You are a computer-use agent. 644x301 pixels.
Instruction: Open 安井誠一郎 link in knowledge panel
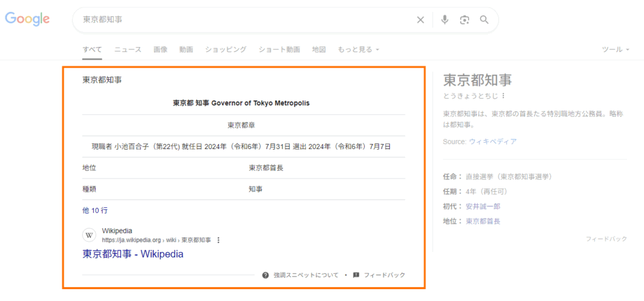[x=483, y=207]
